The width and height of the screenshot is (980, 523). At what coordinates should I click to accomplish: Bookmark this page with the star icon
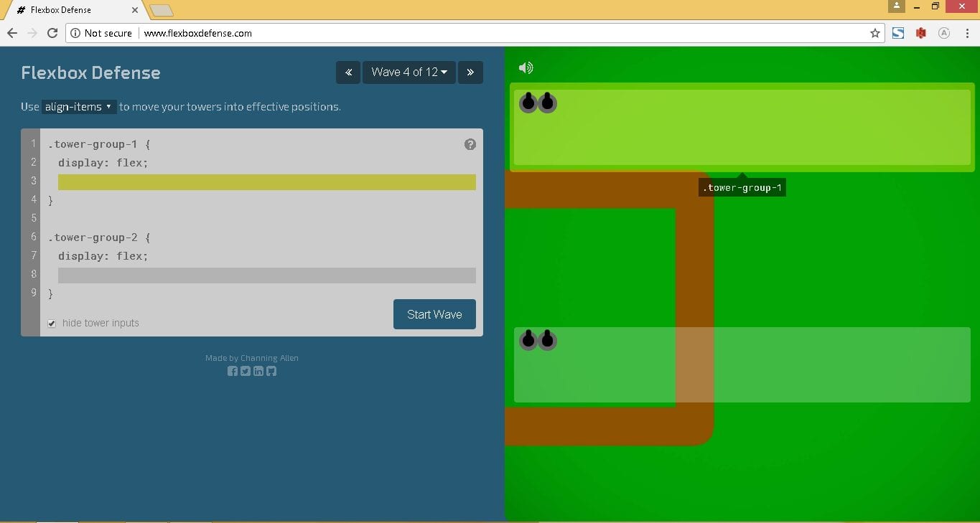click(x=874, y=33)
